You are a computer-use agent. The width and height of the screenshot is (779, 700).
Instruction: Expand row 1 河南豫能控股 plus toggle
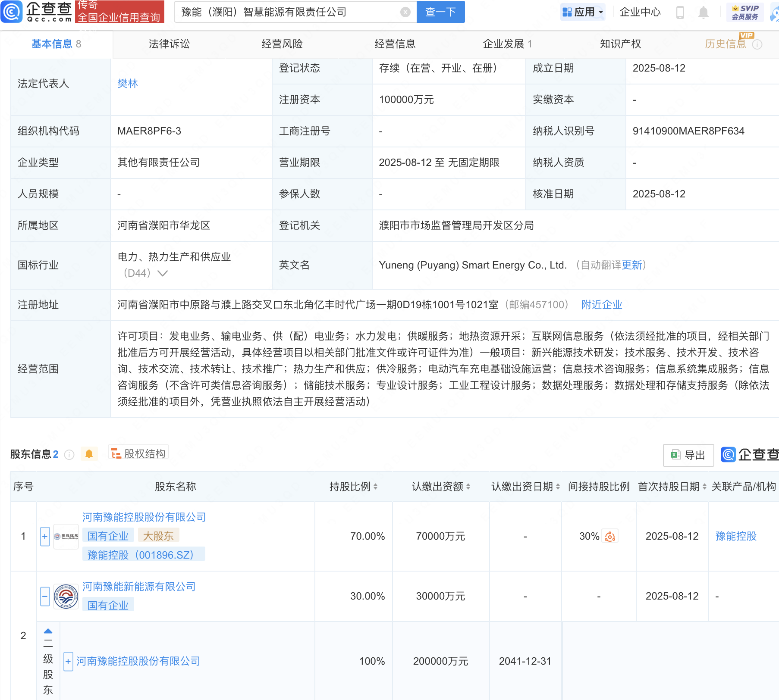[45, 537]
